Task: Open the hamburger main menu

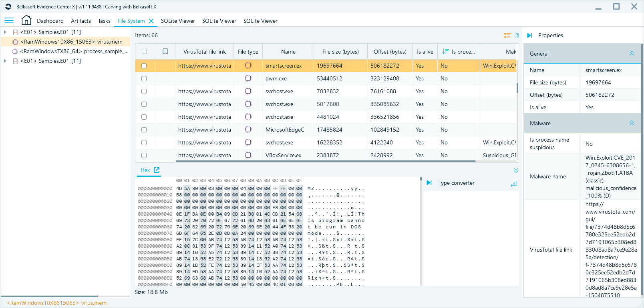Action: pyautogui.click(x=9, y=20)
